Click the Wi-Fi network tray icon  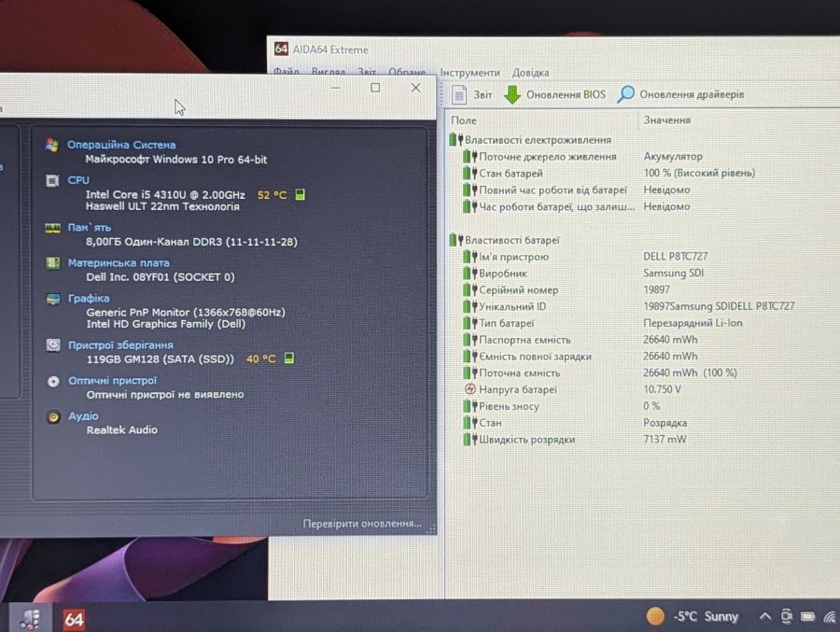tap(830, 617)
